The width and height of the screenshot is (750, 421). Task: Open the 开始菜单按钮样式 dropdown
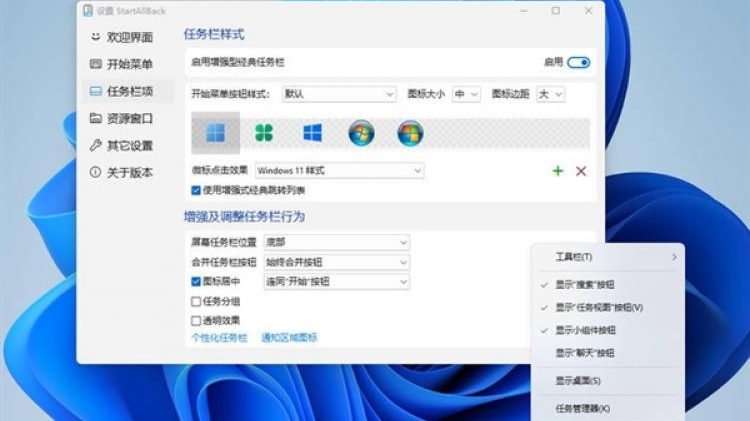339,94
